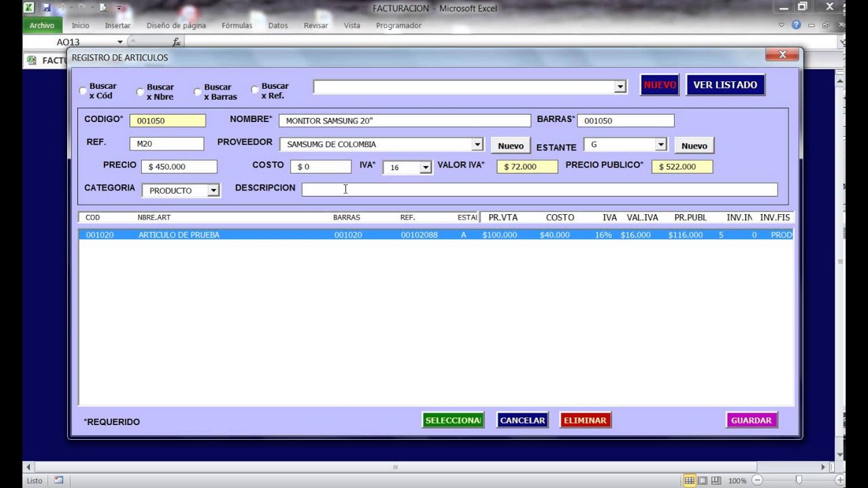Click the fx insert function icon
This screenshot has width=868, height=488.
coord(176,42)
